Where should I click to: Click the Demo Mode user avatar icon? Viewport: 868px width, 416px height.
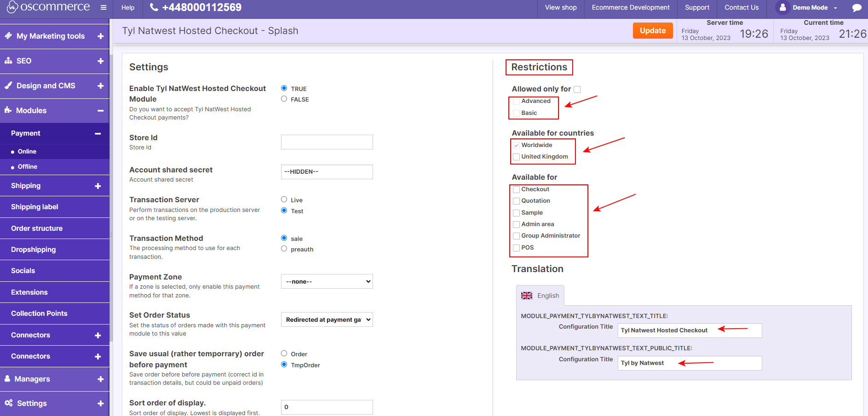pos(782,7)
